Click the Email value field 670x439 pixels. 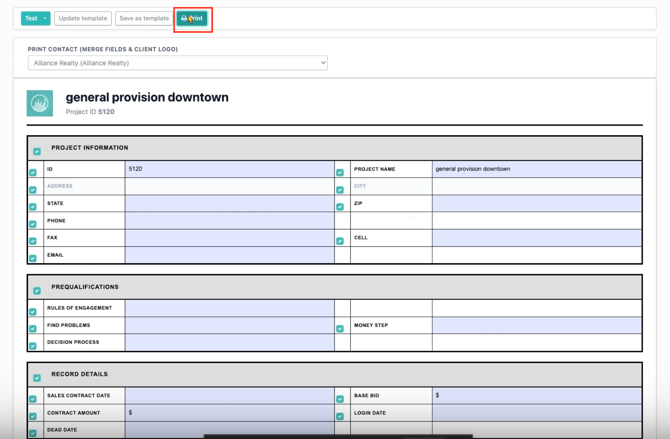230,255
